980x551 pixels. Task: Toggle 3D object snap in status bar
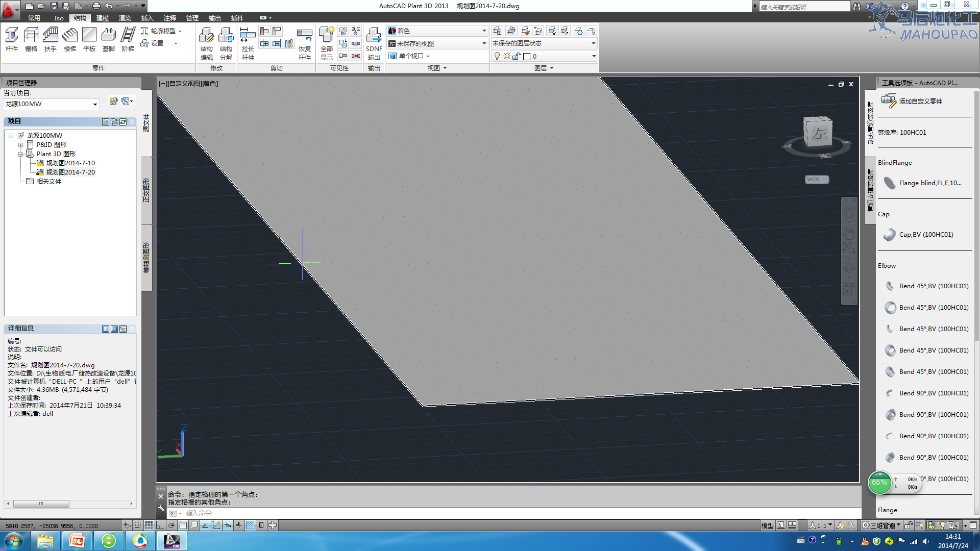pyautogui.click(x=194, y=525)
